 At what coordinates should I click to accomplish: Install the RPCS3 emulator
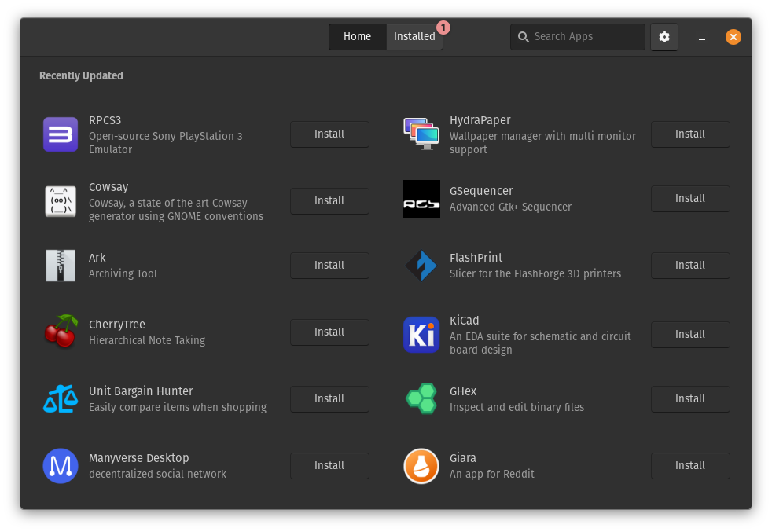pos(329,134)
